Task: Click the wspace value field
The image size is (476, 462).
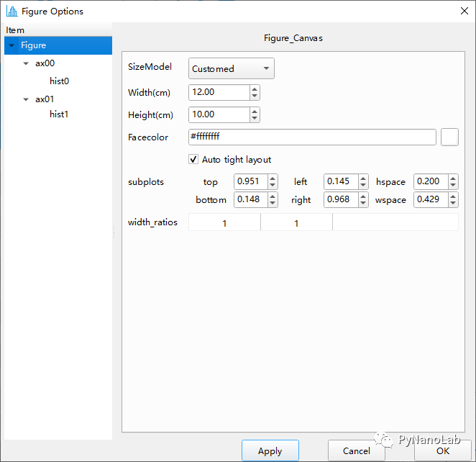Action: (x=431, y=199)
